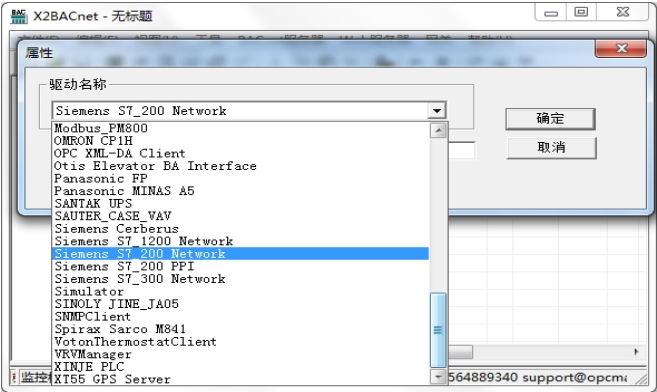This screenshot has height=392, width=657.
Task: Select OPC XML-DA Client driver
Action: pyautogui.click(x=241, y=153)
